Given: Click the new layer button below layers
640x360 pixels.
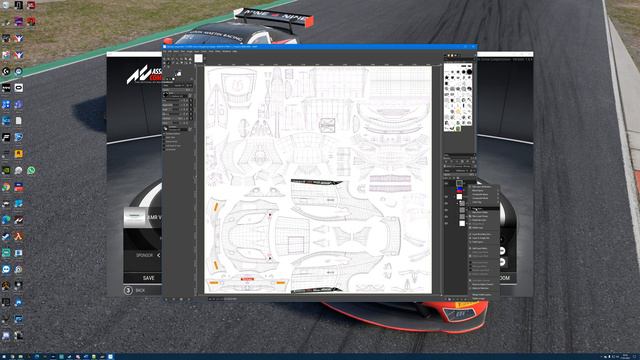Looking at the screenshot, I should tap(445, 298).
